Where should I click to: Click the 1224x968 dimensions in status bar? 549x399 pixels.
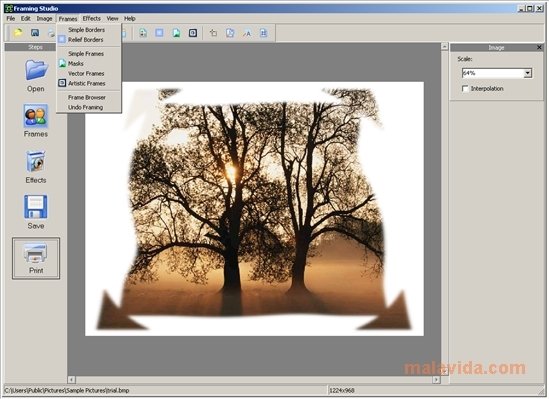[341, 390]
